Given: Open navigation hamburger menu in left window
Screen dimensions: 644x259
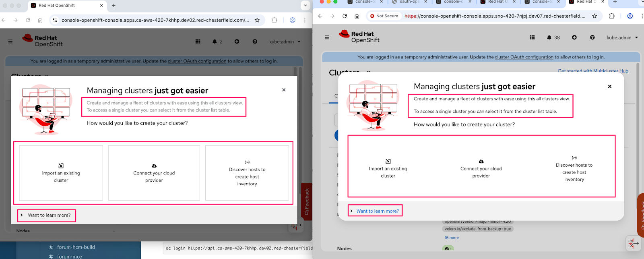Looking at the screenshot, I should coord(10,41).
